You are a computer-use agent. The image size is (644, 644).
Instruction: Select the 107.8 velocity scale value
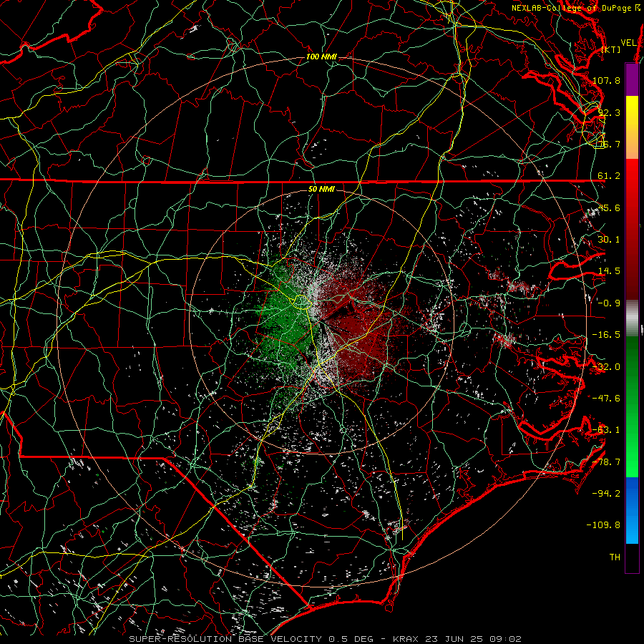point(606,80)
